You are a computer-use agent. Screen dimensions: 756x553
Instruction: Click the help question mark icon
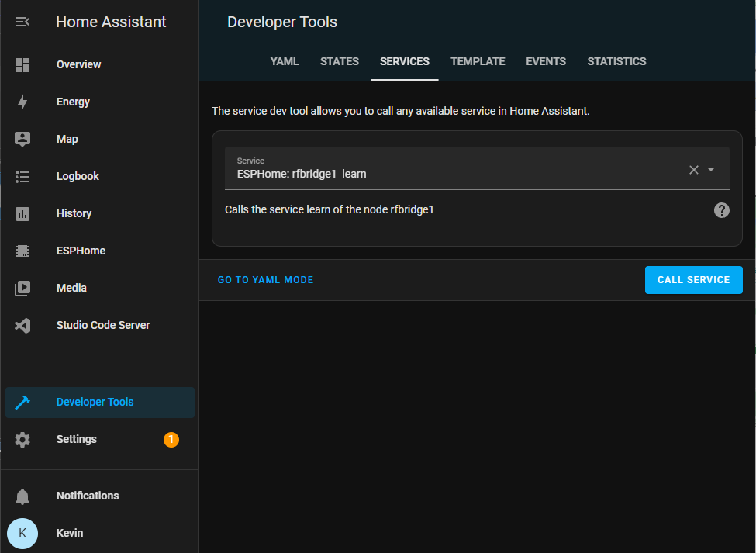pyautogui.click(x=721, y=210)
